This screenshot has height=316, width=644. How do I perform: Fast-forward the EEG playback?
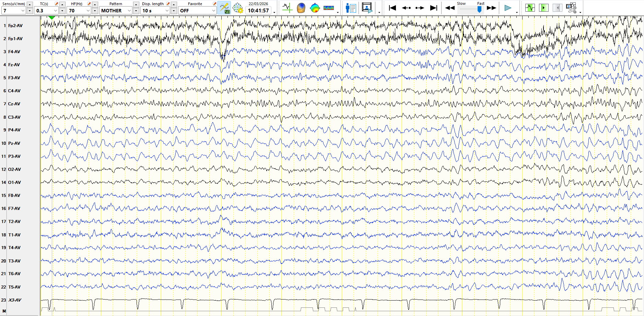(491, 8)
